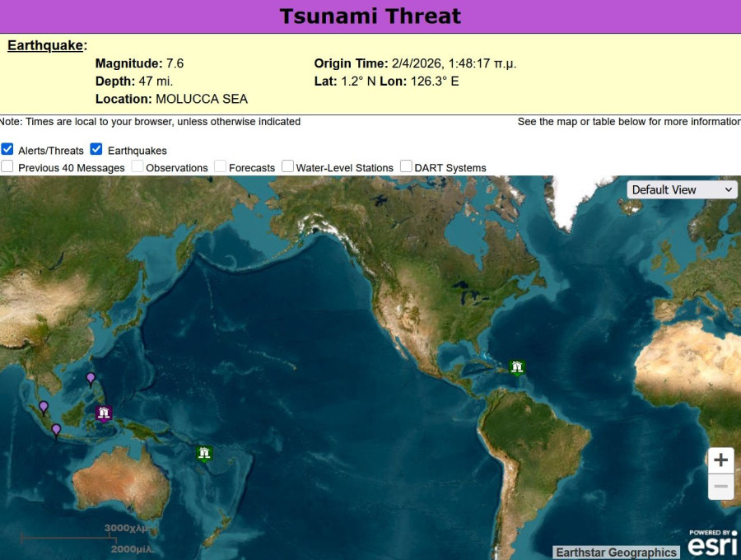Select the green information statement icon near Puerto Rico
The width and height of the screenshot is (741, 560).
click(x=517, y=367)
